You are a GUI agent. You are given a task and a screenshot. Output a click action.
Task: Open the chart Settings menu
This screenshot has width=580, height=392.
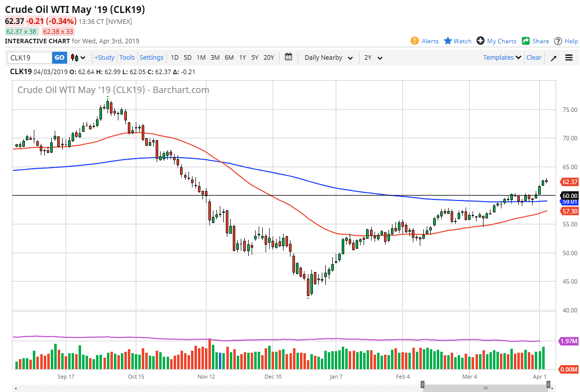[x=151, y=57]
